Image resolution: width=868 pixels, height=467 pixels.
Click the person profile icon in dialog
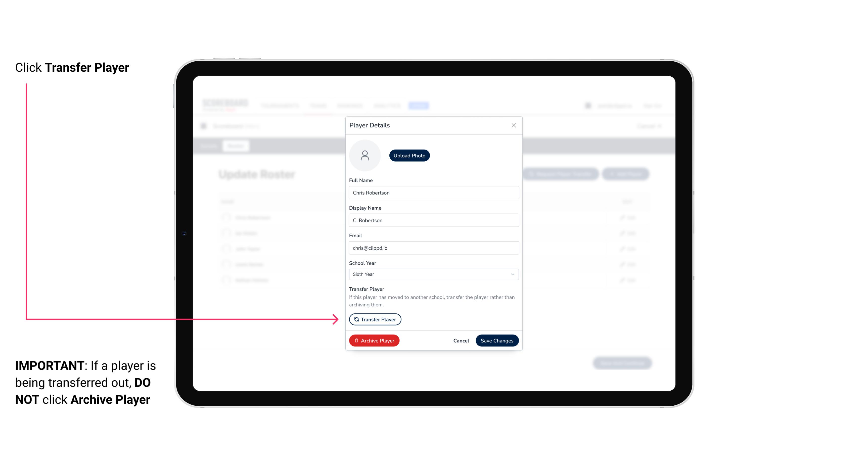click(x=365, y=155)
